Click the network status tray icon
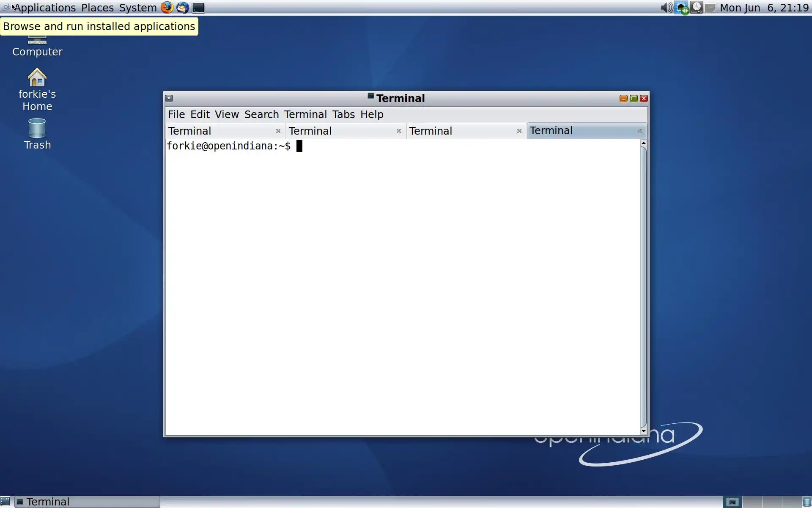Screen dimensions: 812x508 point(681,8)
